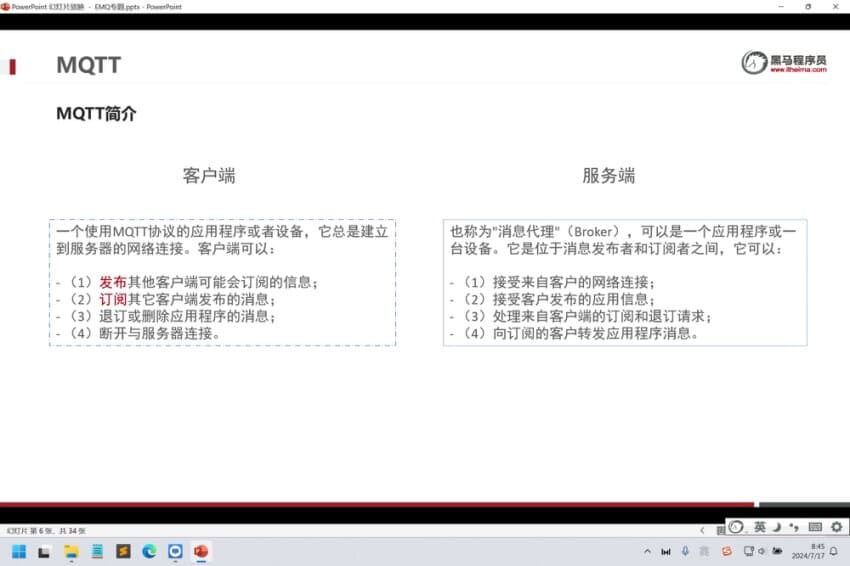
Task: Click the microphone icon in system tray
Action: point(685,551)
